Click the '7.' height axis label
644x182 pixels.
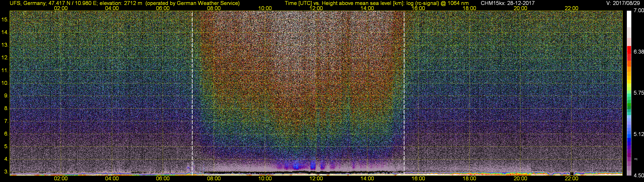[x=6, y=121]
